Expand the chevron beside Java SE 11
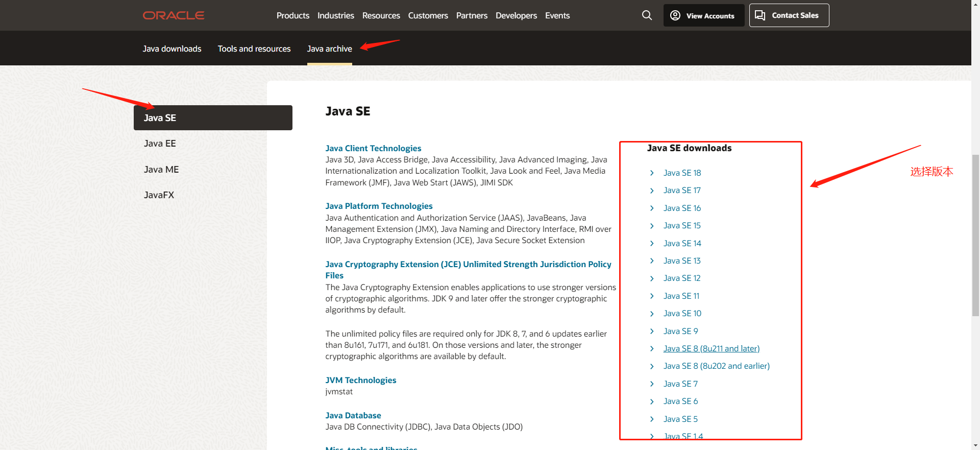 click(652, 296)
